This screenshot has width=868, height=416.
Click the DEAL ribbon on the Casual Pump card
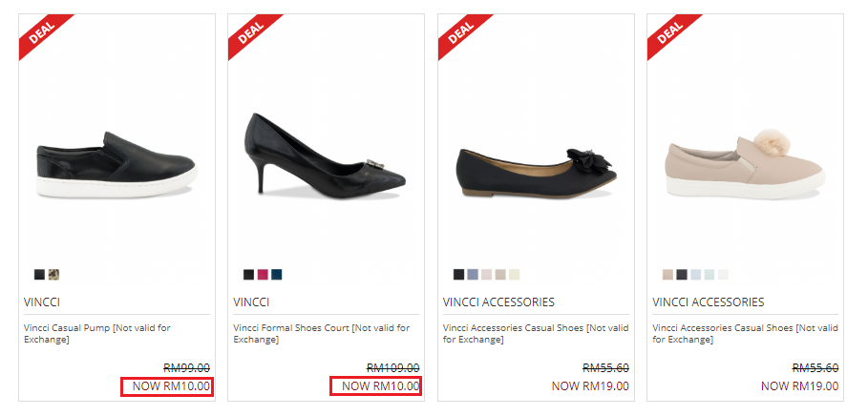click(x=37, y=34)
